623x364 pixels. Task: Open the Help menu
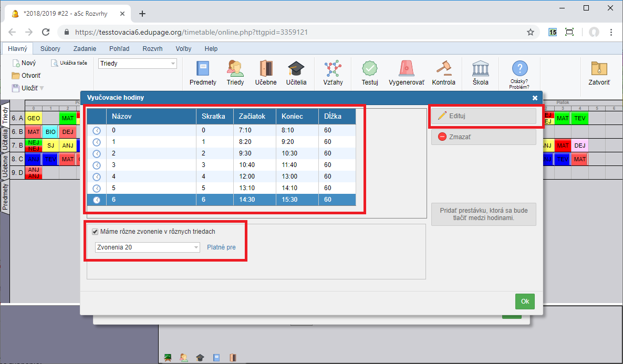211,48
